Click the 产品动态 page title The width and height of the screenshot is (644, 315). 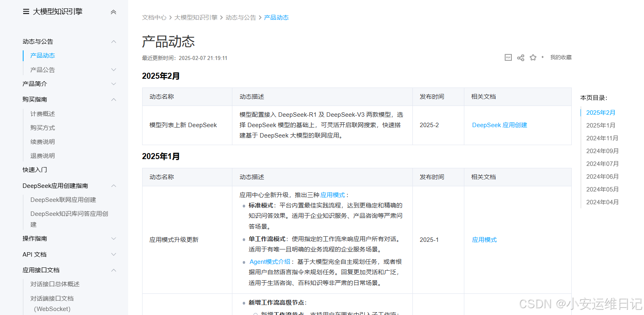168,42
